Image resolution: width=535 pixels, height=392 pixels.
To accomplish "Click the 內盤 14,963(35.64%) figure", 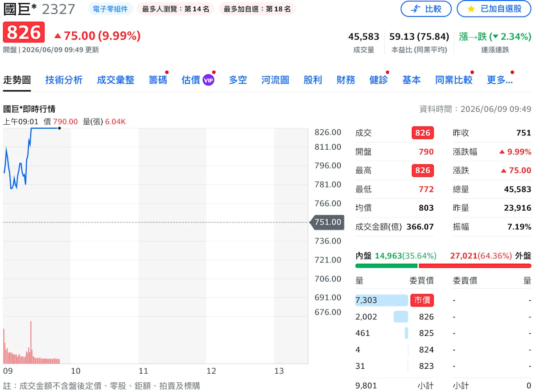I will click(x=406, y=256).
